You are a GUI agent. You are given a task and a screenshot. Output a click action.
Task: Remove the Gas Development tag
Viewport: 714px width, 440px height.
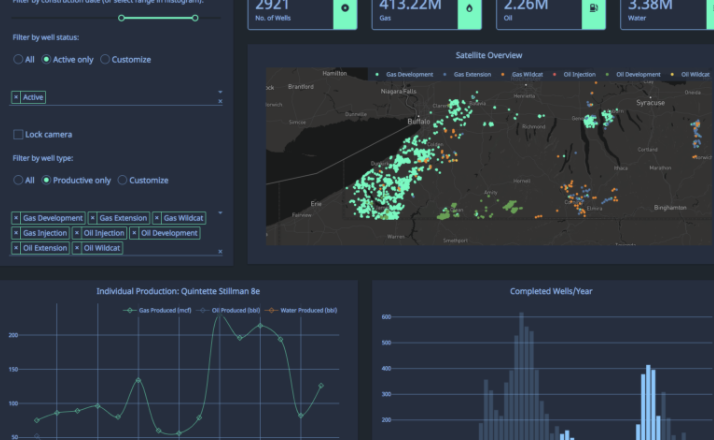16,218
